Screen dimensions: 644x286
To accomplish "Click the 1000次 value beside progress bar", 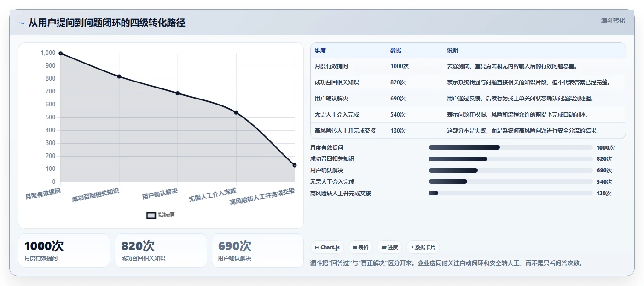I will click(x=605, y=148).
